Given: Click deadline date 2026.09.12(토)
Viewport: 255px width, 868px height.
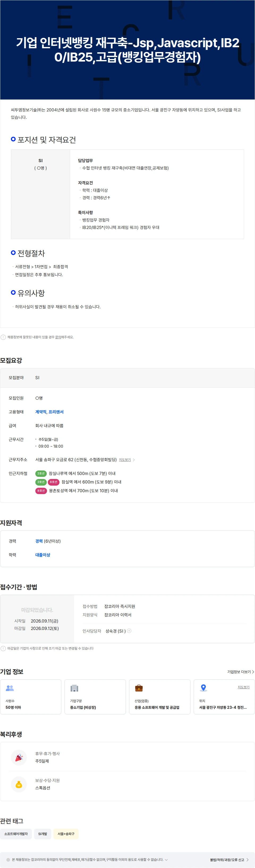Looking at the screenshot, I should point(45,628).
